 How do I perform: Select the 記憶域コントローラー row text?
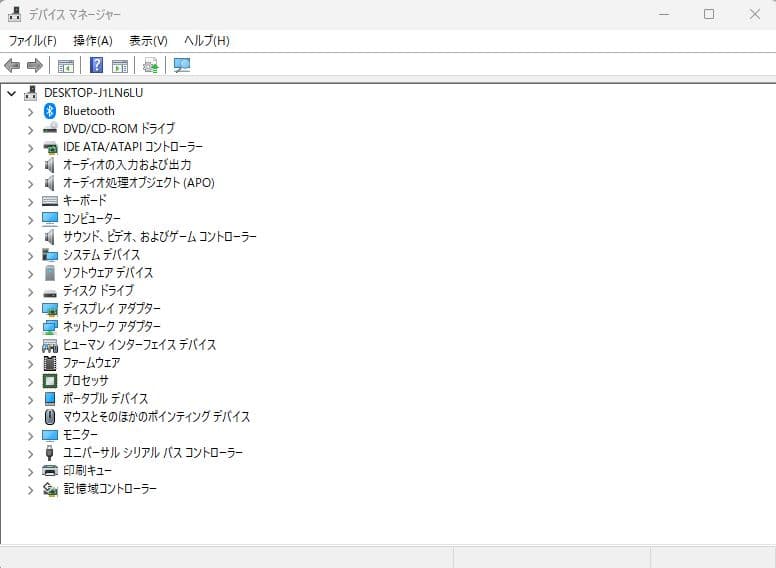(110, 489)
